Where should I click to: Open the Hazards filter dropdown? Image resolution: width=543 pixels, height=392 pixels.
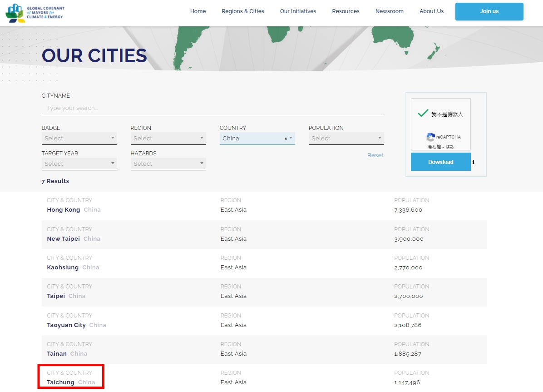(168, 164)
